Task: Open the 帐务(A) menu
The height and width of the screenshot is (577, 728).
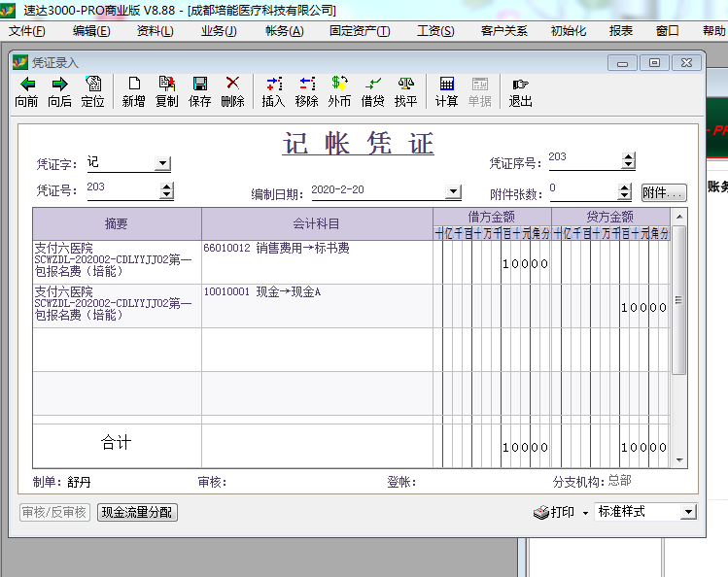Action: [285, 31]
